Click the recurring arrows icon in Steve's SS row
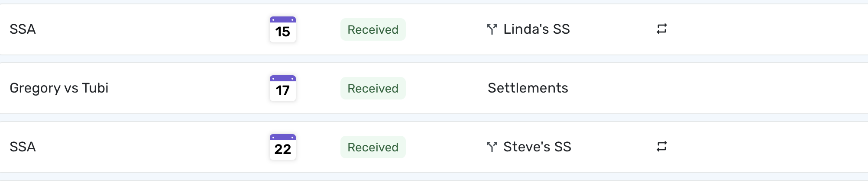The height and width of the screenshot is (186, 868). tap(661, 147)
